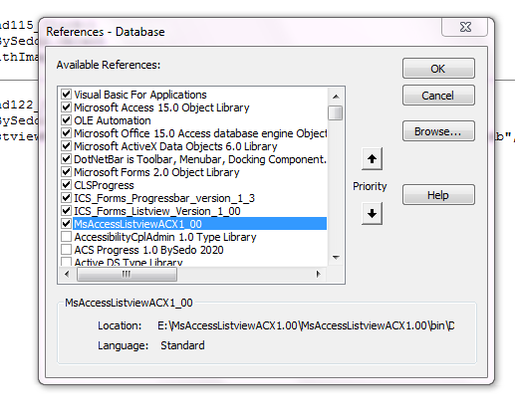
Task: Click the Standard language value
Action: click(182, 345)
